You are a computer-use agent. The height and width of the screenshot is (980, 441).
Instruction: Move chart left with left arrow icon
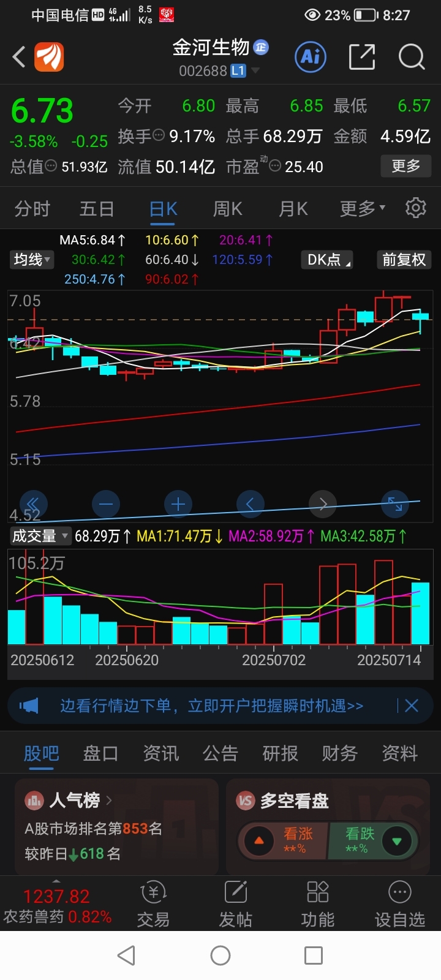(x=251, y=504)
